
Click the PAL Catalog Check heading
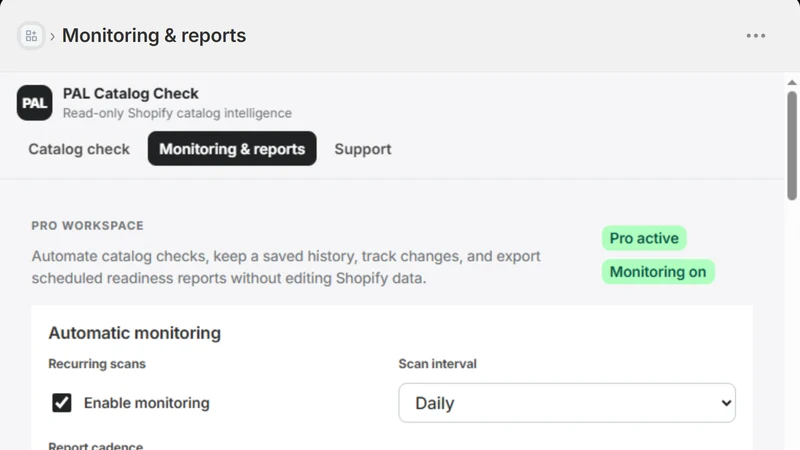point(131,93)
